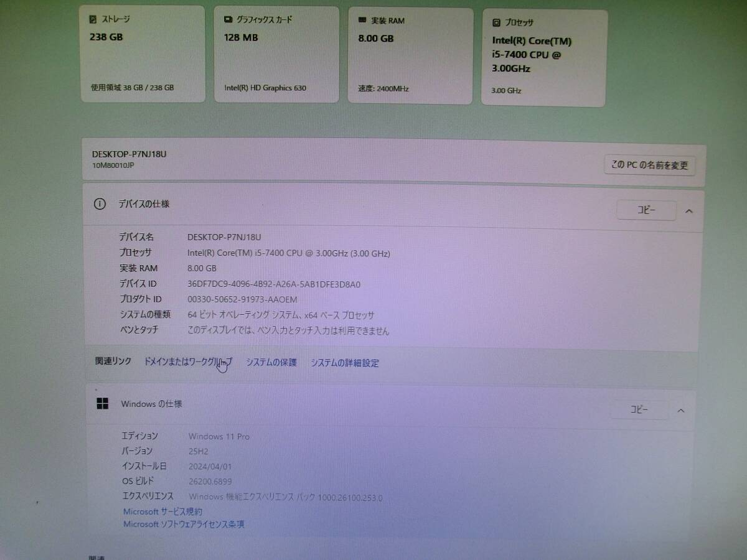Select processor value Intel(R) Core(TM) i5-7400 row
The image size is (747, 560).
click(x=289, y=253)
